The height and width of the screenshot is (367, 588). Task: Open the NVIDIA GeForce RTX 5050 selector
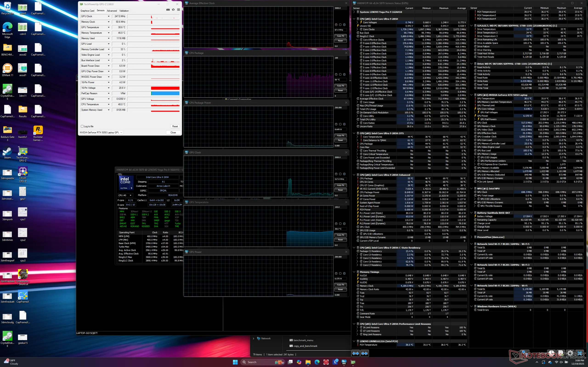101,133
